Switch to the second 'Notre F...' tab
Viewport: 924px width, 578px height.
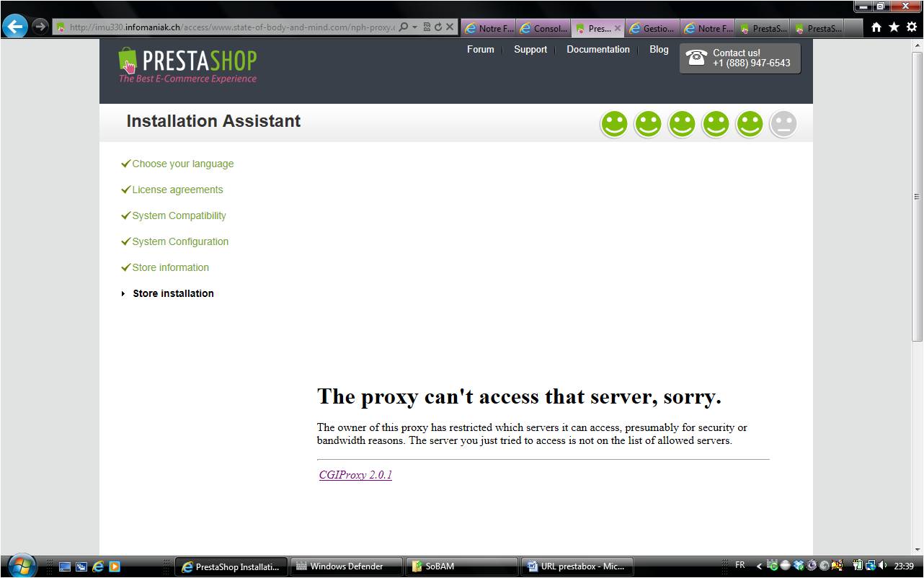pos(707,28)
